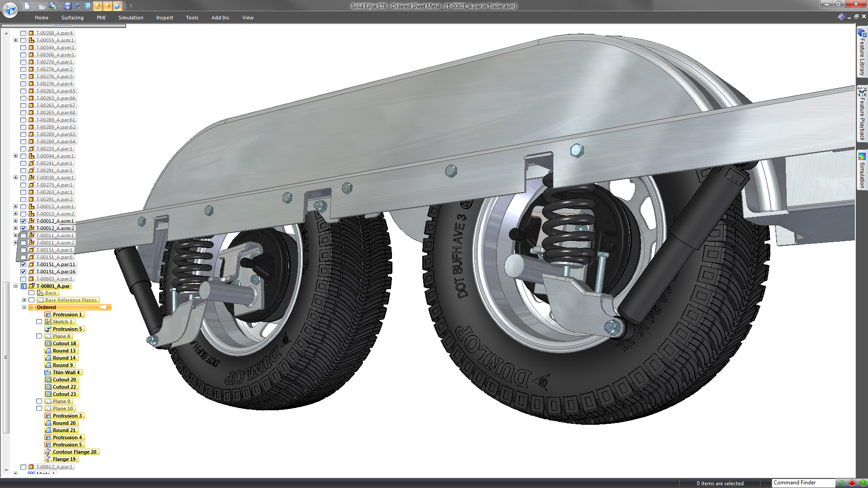Open the View ribbon tab

[x=248, y=18]
